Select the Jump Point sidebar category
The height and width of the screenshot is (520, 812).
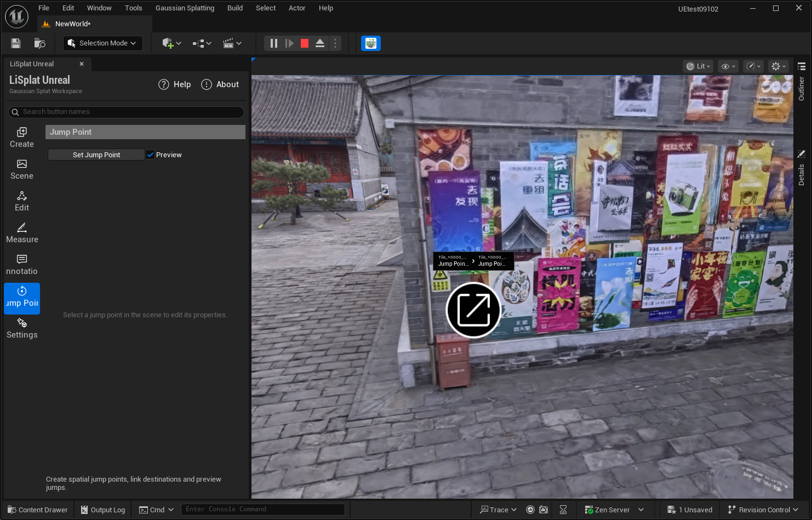click(22, 299)
